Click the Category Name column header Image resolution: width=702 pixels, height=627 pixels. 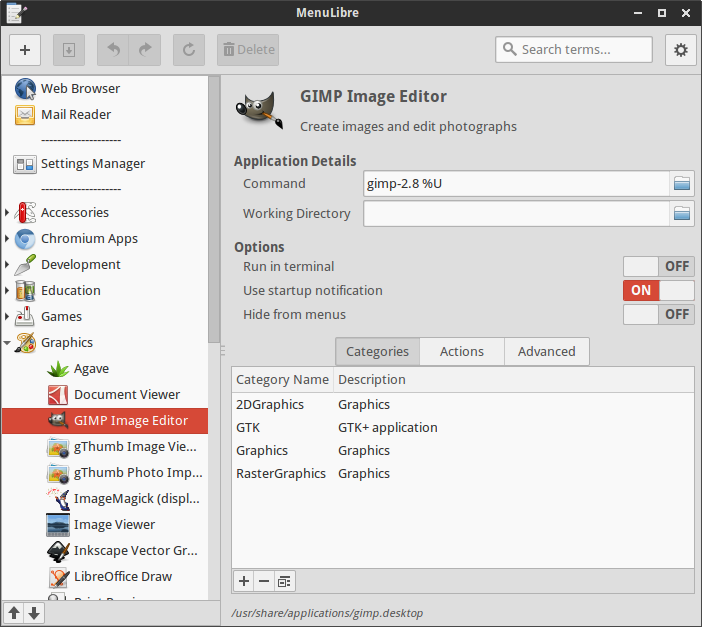283,380
